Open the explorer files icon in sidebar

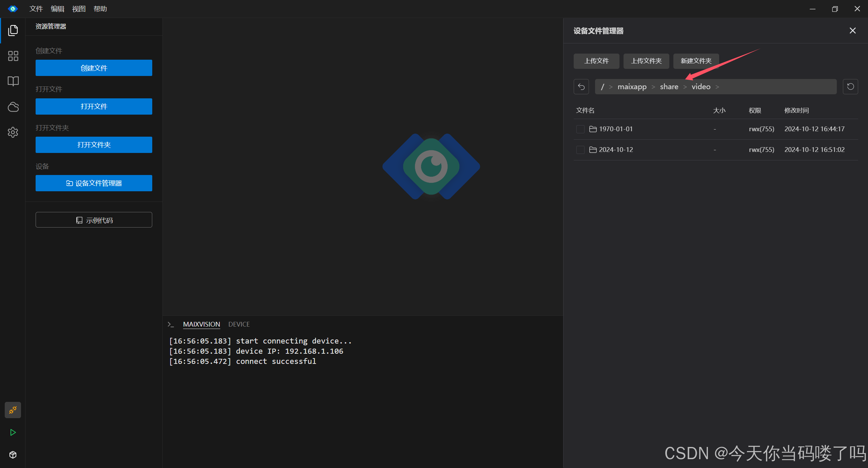click(13, 31)
